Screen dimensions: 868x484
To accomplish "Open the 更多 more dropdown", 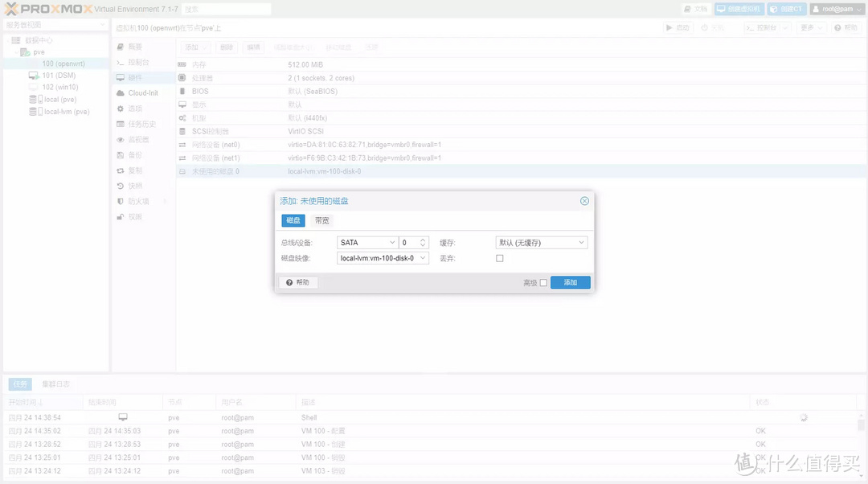I will pos(812,27).
